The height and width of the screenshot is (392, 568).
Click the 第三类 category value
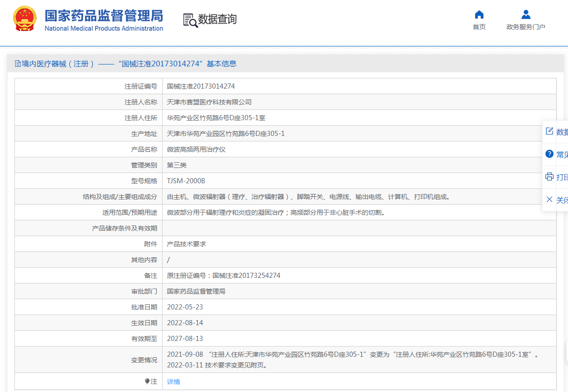click(x=177, y=165)
